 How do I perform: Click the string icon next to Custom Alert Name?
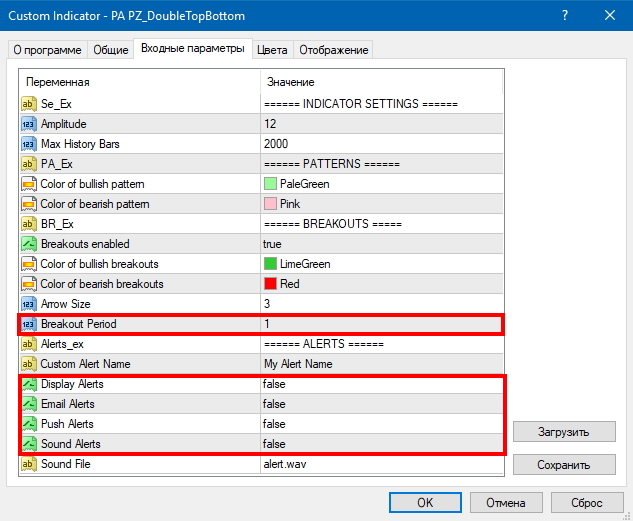click(x=28, y=364)
